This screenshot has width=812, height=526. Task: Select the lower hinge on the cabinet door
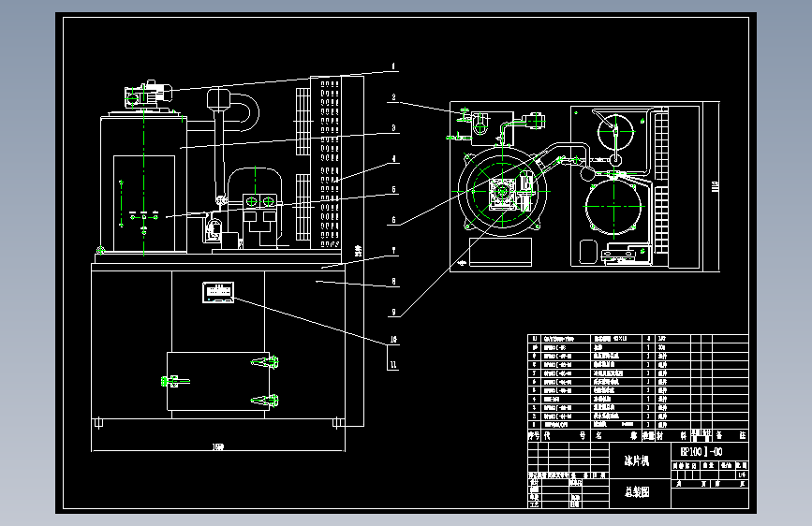coord(265,400)
